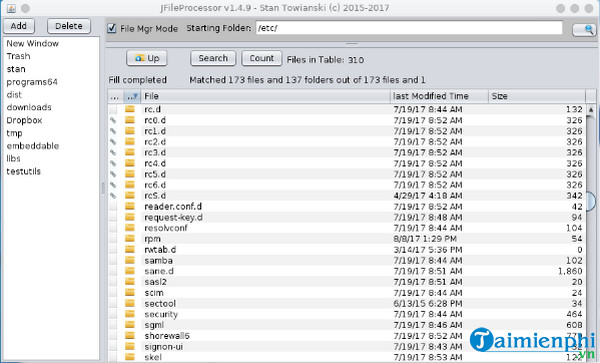Click folder icon for rwtab.d

tap(130, 249)
